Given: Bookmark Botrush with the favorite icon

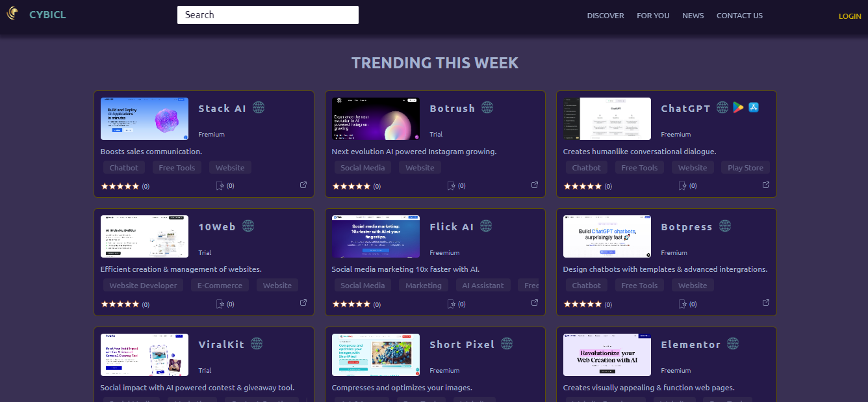Looking at the screenshot, I should coord(451,186).
